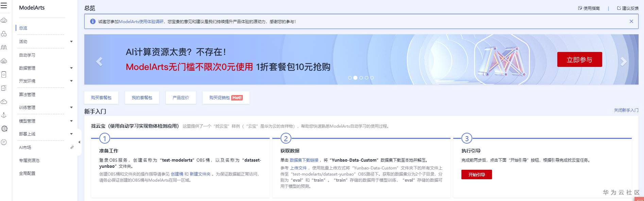Click the ModelArts M-shaped icon in left strip
644x201 pixels.
[4, 47]
